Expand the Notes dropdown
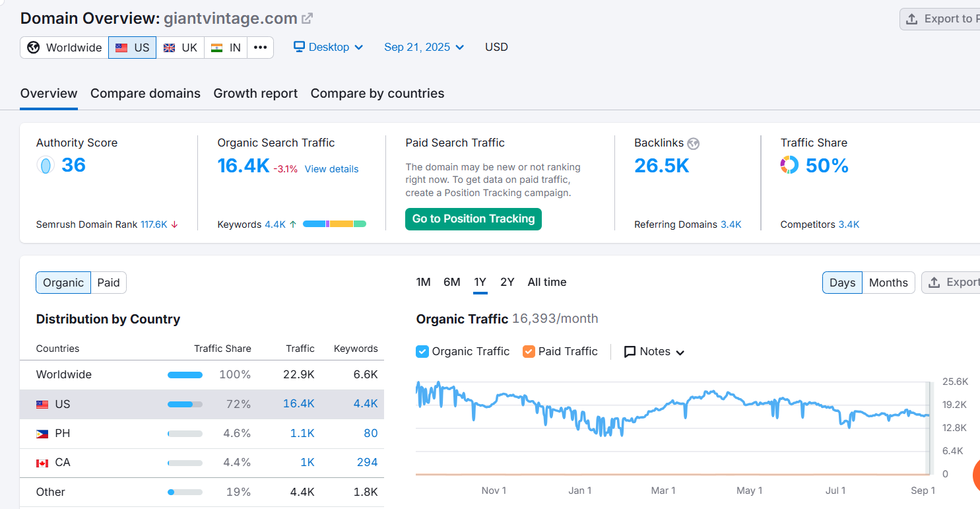980x509 pixels. 655,351
